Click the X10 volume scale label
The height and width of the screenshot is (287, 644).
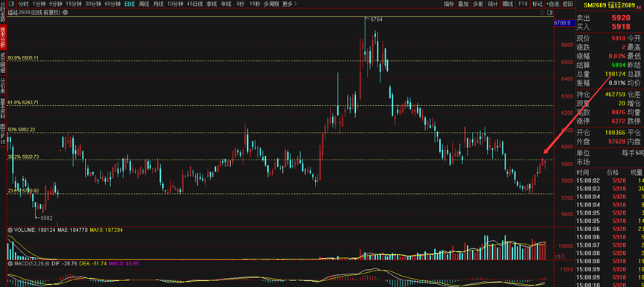pyautogui.click(x=559, y=256)
